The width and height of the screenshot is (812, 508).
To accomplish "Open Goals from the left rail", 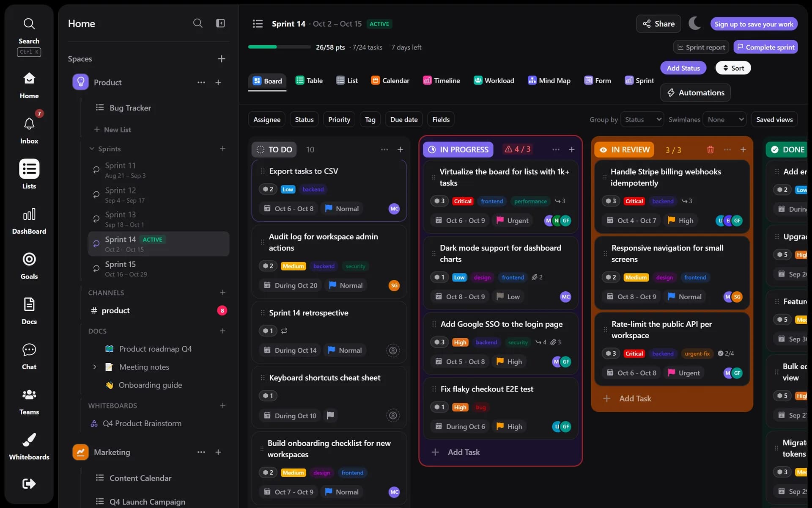I will pyautogui.click(x=29, y=266).
